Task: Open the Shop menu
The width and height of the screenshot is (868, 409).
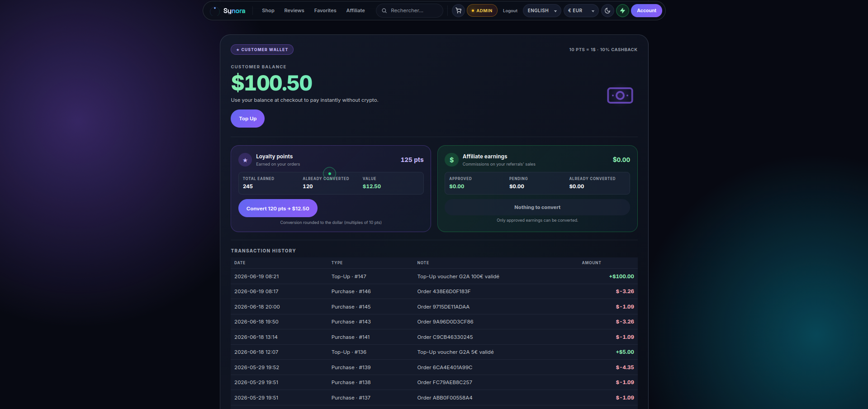Action: [268, 10]
